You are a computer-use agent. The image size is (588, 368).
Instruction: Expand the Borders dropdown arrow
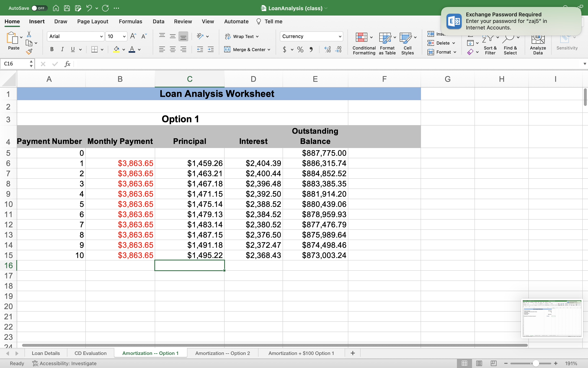[x=102, y=50]
